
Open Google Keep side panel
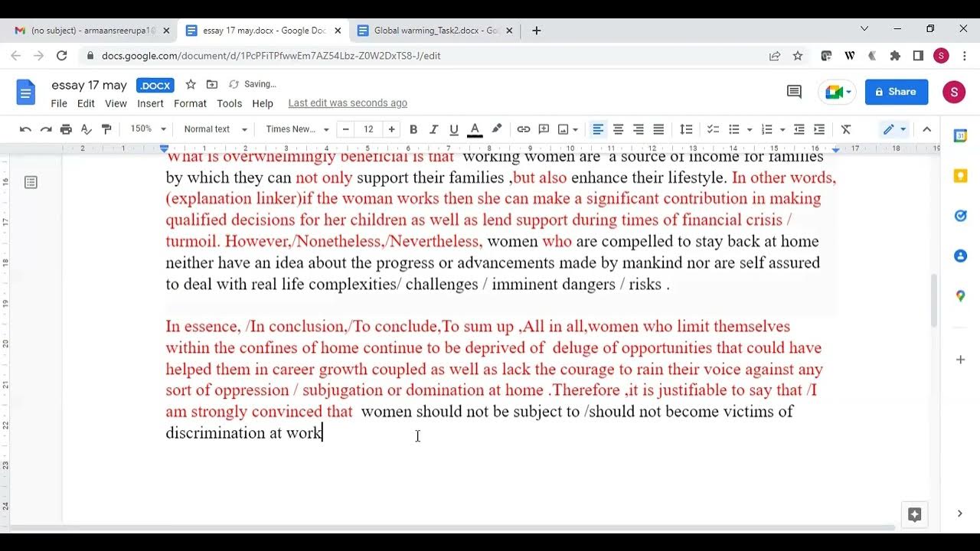[960, 176]
